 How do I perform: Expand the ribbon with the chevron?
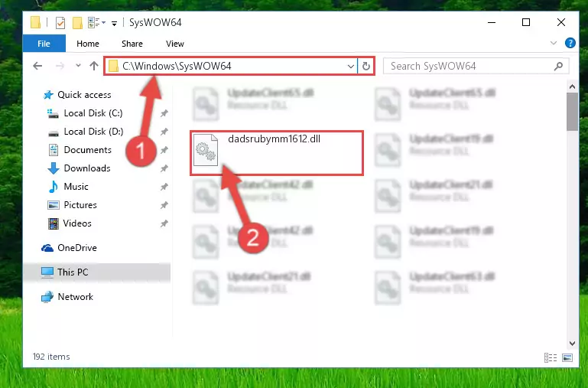[x=553, y=43]
